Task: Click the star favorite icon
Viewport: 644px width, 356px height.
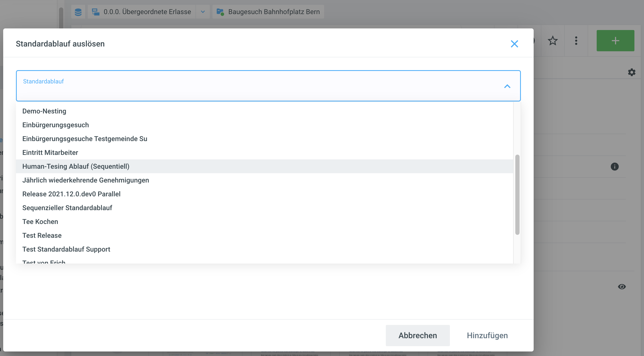Action: coord(553,41)
